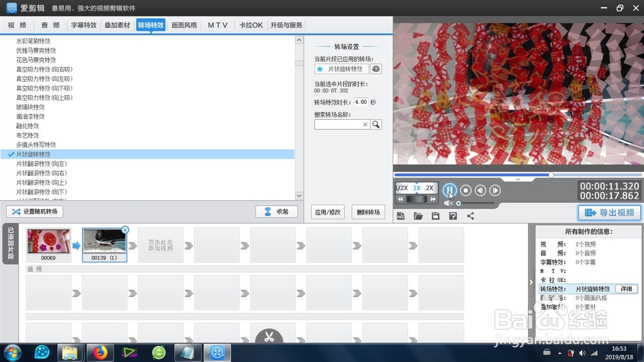
Task: Step to next frame button
Action: coord(495,190)
